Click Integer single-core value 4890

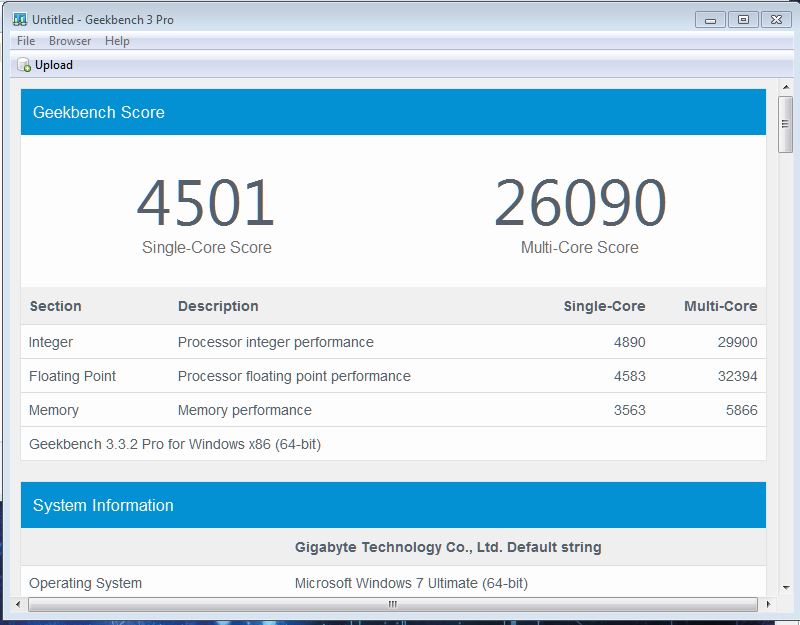pos(630,342)
